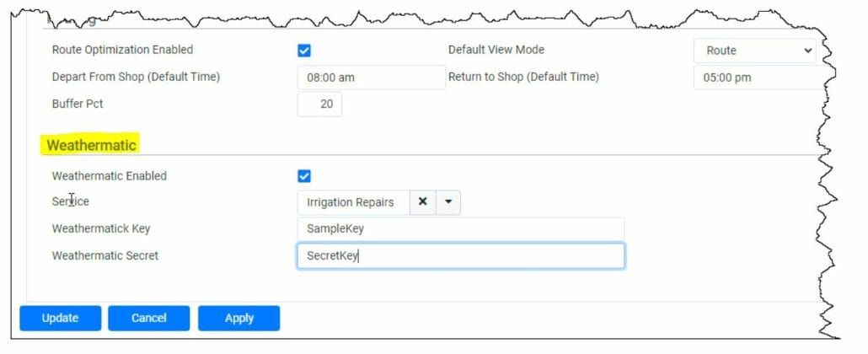
Task: Click the Irrigation Repairs service combo box
Action: pyautogui.click(x=353, y=202)
